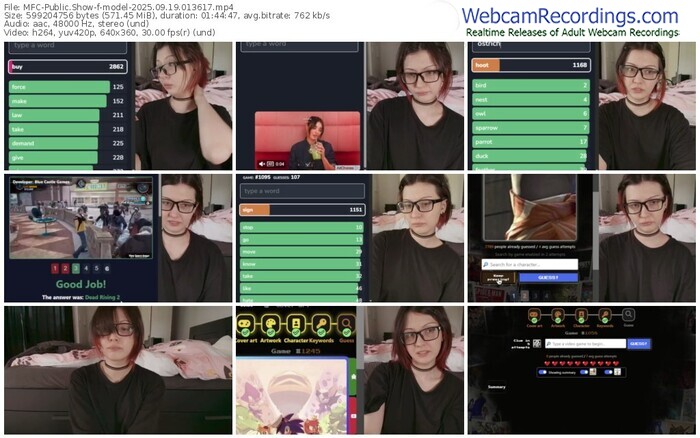Select the 'owl' guess row
The width and height of the screenshot is (700, 438).
pyautogui.click(x=531, y=114)
